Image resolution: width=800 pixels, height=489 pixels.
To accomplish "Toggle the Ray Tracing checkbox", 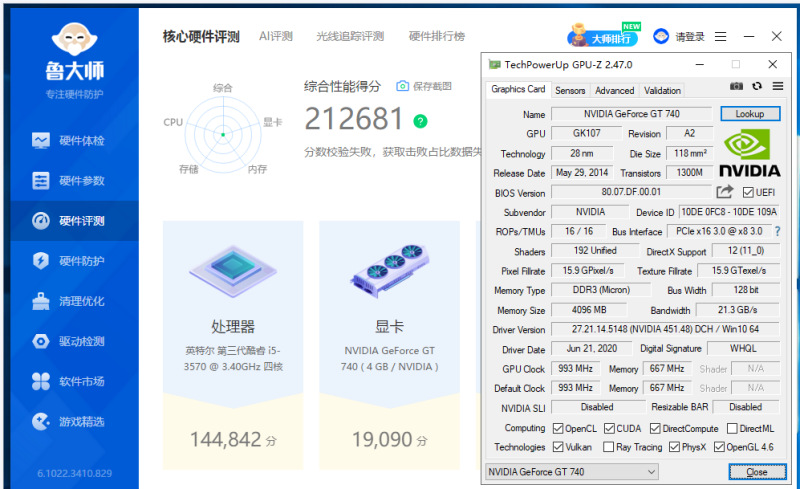I will pos(608,447).
